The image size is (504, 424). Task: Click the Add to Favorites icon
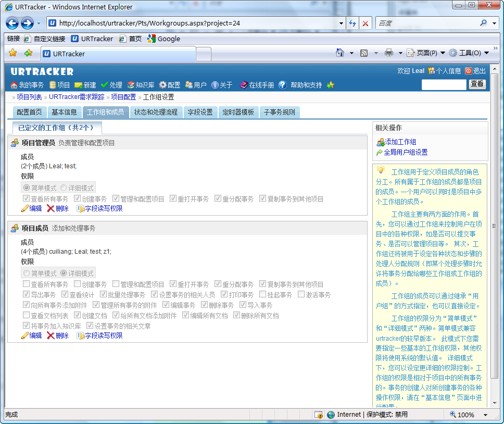point(28,53)
